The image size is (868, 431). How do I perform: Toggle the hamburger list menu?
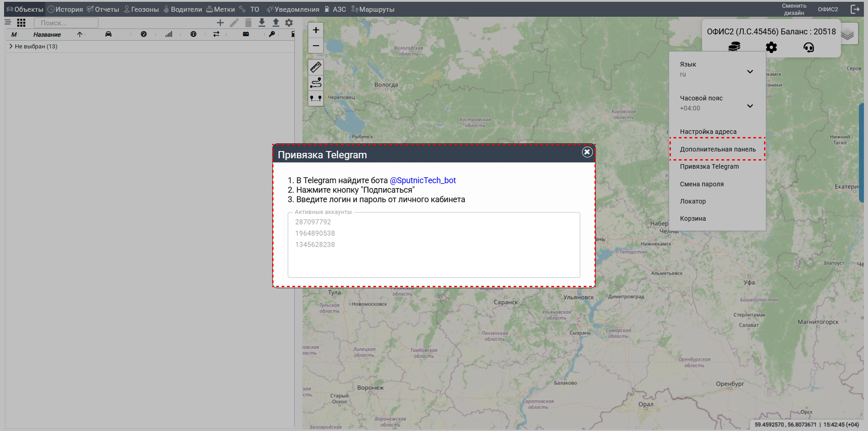pos(8,22)
